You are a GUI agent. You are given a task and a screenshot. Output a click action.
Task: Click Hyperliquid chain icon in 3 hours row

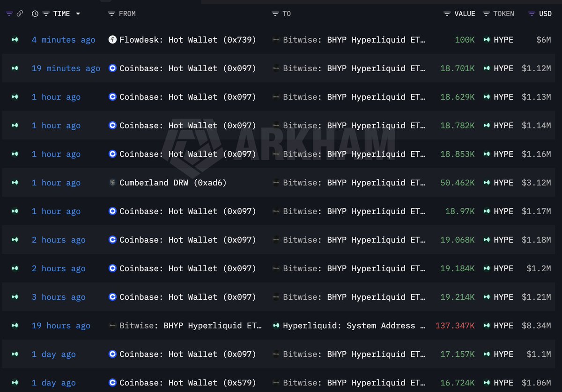(15, 297)
